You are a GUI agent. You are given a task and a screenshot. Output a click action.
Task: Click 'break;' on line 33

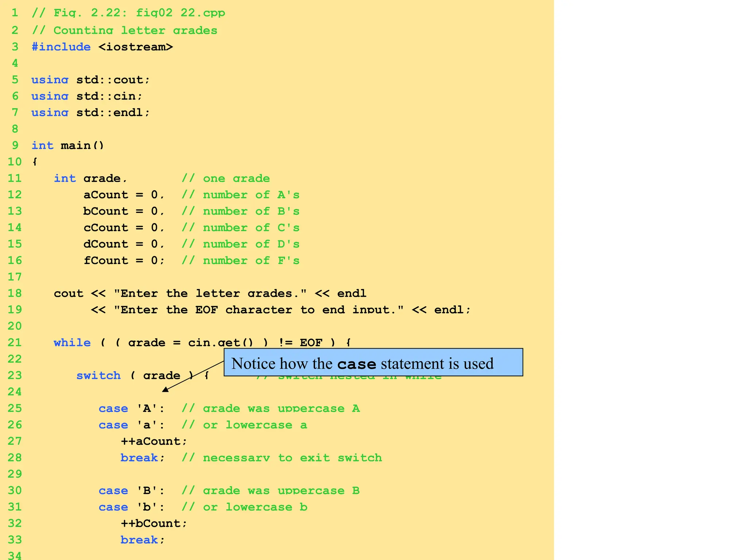click(x=143, y=540)
